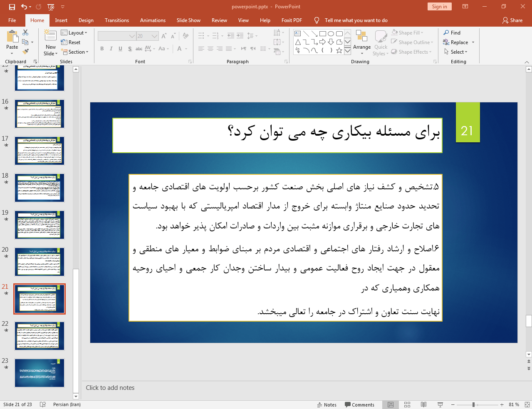Open Review tab

coord(219,20)
